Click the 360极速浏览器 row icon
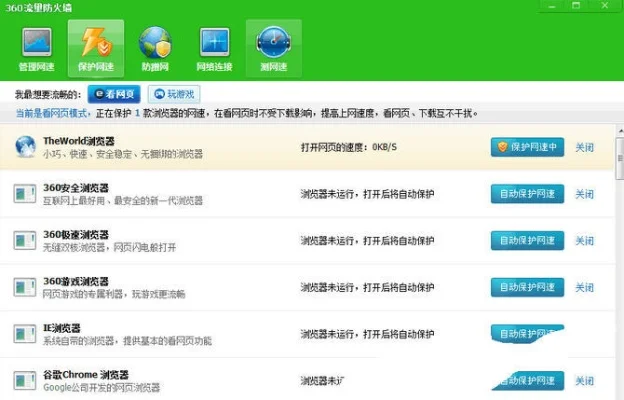Viewport: 624px width, 400px height. pyautogui.click(x=25, y=240)
